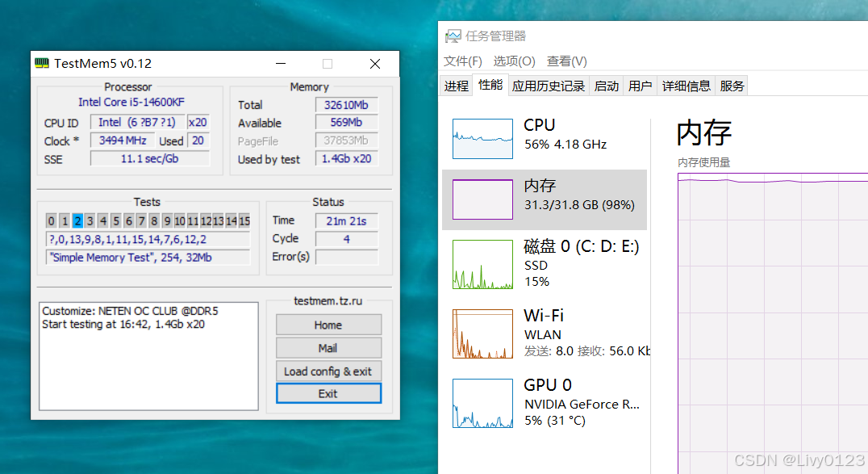The height and width of the screenshot is (474, 868).
Task: Open the 选项(O) menu in Task Manager
Action: (x=515, y=61)
